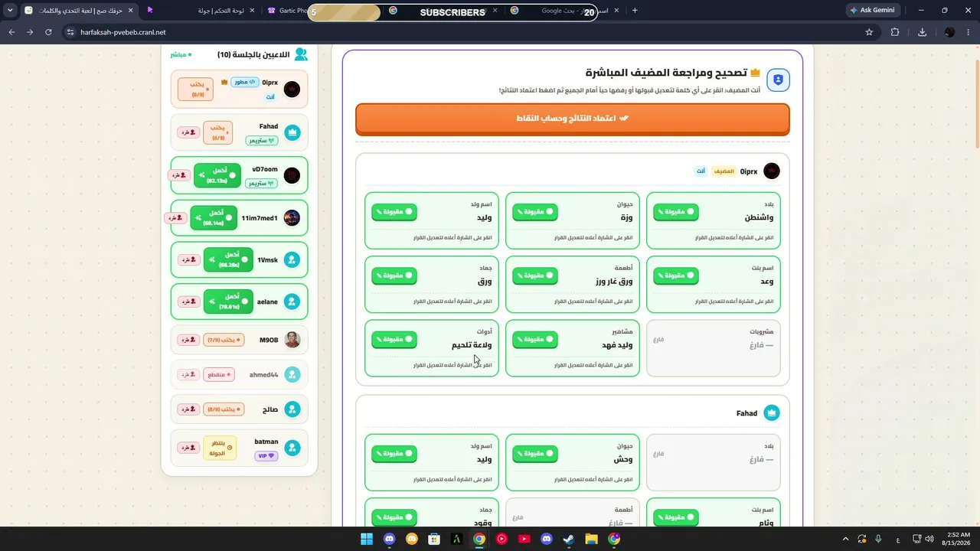Screen dimensions: 980x551
Task: Open the Chrome profile avatar
Action: (949, 32)
